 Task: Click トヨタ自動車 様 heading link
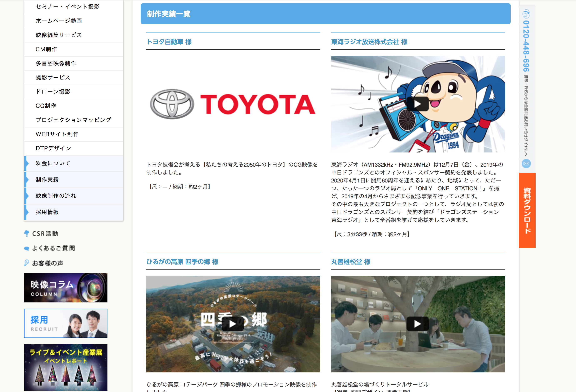tap(169, 42)
